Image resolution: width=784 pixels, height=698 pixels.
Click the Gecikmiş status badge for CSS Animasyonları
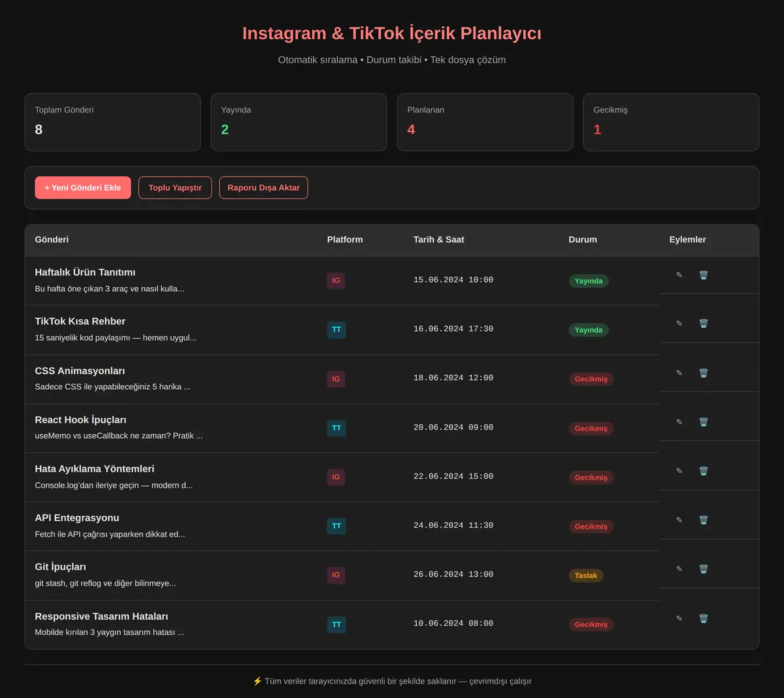[x=591, y=379]
